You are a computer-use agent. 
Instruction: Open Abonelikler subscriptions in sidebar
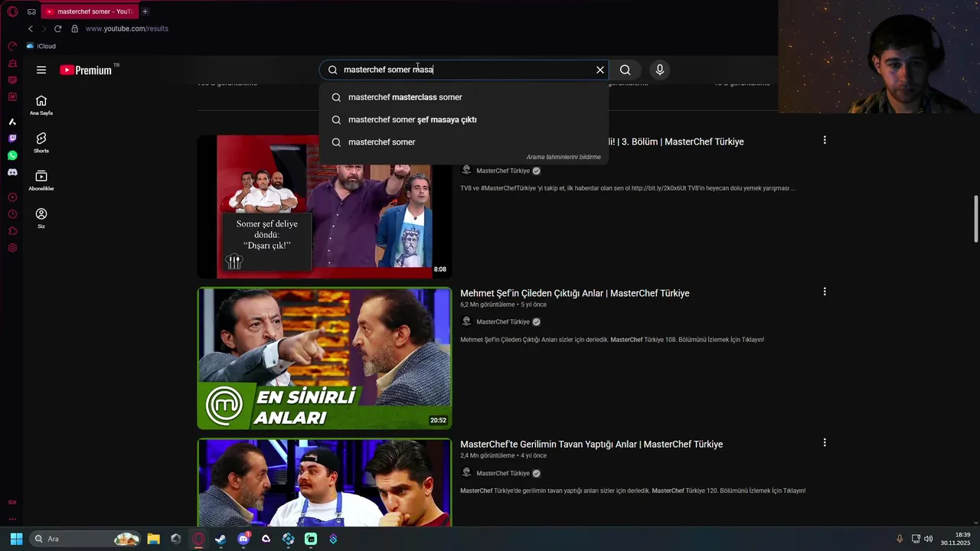(41, 181)
